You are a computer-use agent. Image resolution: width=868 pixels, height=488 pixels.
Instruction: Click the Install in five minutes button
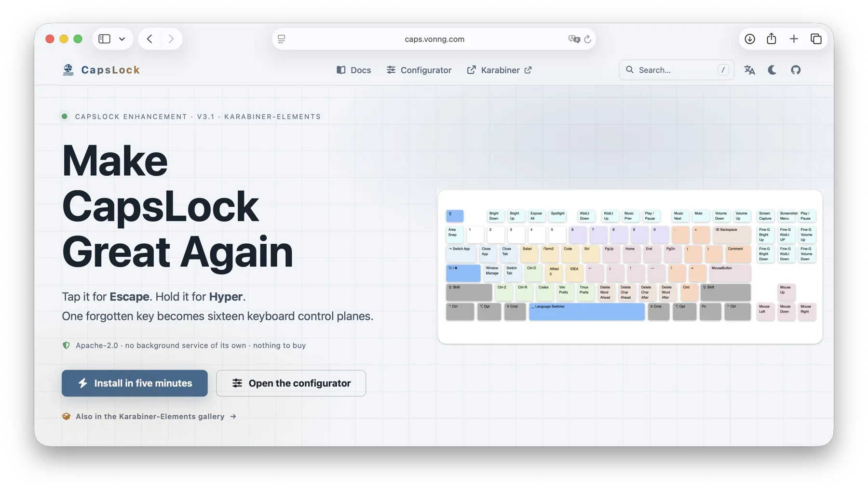pos(135,383)
